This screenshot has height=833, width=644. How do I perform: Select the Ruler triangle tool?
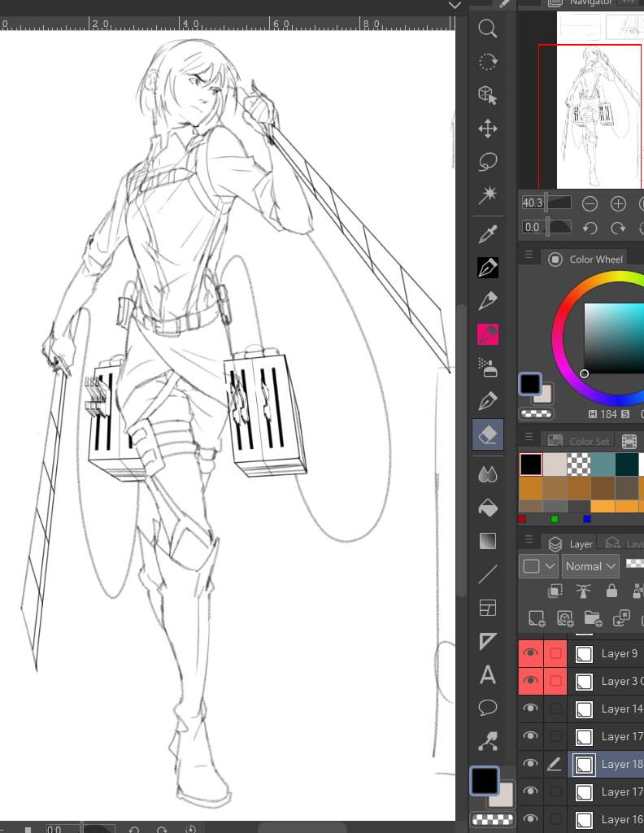pyautogui.click(x=487, y=641)
